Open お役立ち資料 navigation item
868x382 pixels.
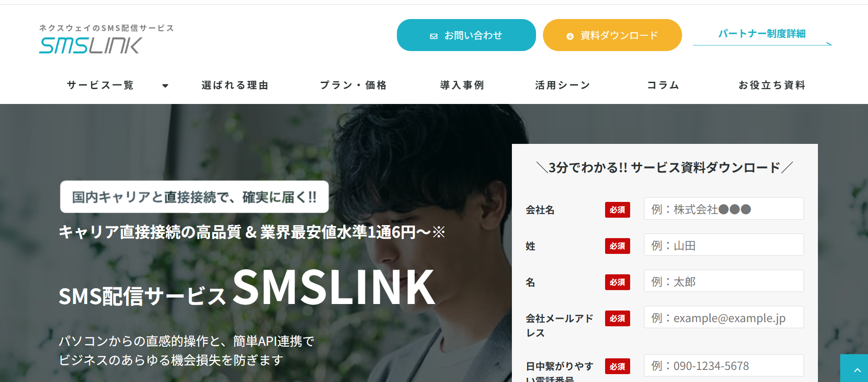(x=772, y=85)
